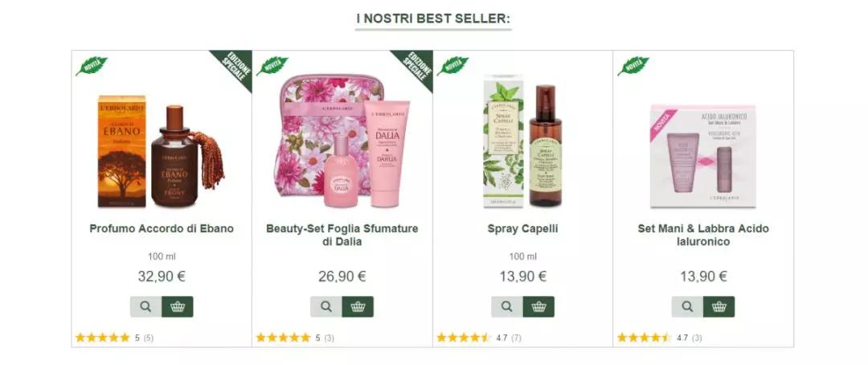Image resolution: width=868 pixels, height=365 pixels.
Task: Open Spray Capelli product title link
Action: pos(522,228)
